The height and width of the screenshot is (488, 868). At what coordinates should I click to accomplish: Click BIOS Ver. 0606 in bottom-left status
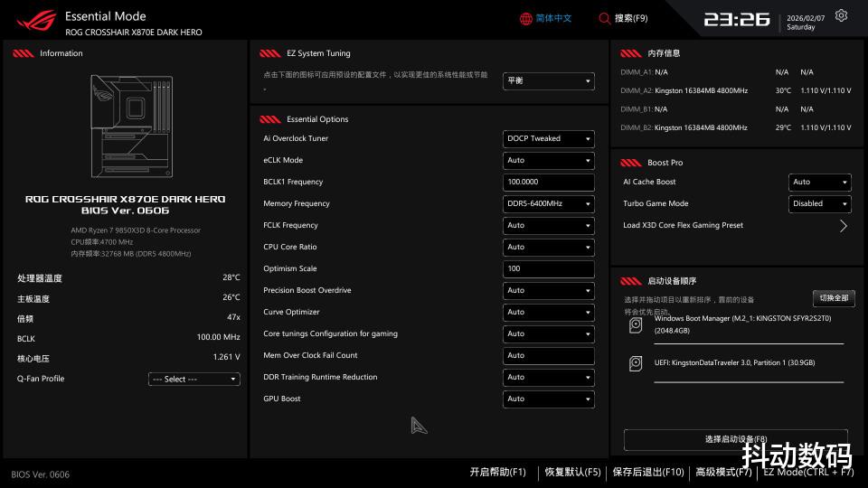[41, 474]
